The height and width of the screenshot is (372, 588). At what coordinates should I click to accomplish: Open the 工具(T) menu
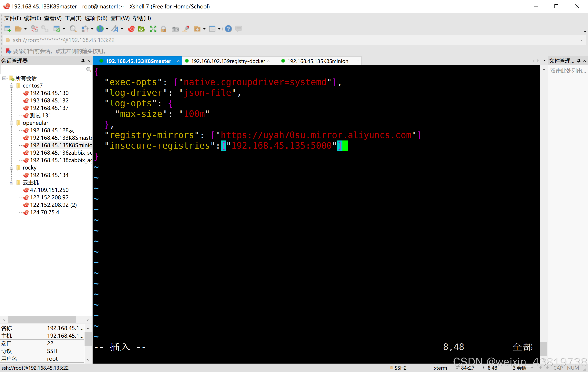point(73,18)
